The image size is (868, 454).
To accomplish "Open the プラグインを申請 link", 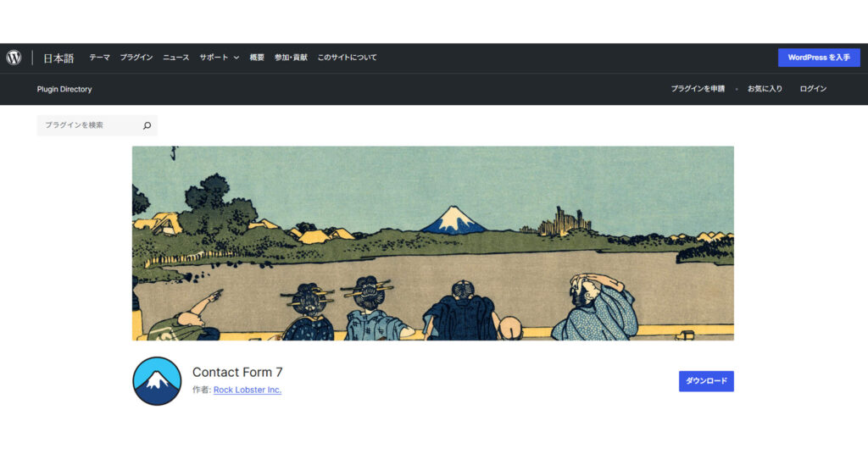I will tap(698, 89).
